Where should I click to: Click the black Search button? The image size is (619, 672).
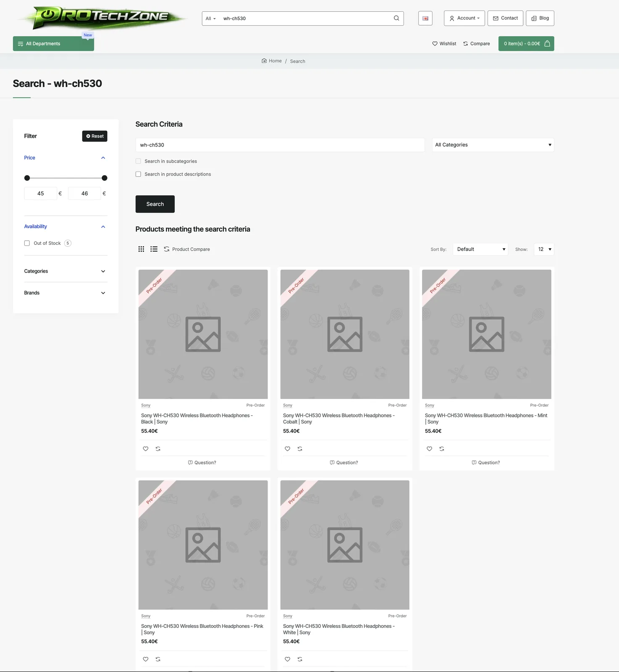click(x=155, y=204)
